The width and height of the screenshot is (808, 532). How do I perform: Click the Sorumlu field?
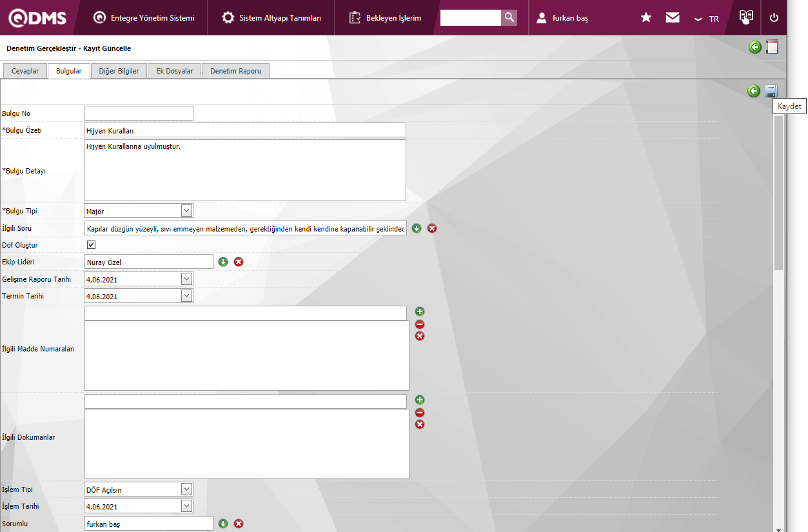click(x=149, y=524)
